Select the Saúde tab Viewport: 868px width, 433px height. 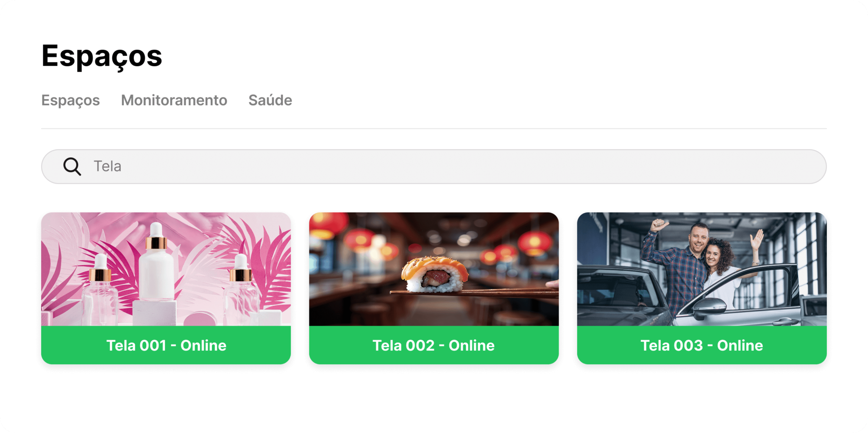[270, 100]
